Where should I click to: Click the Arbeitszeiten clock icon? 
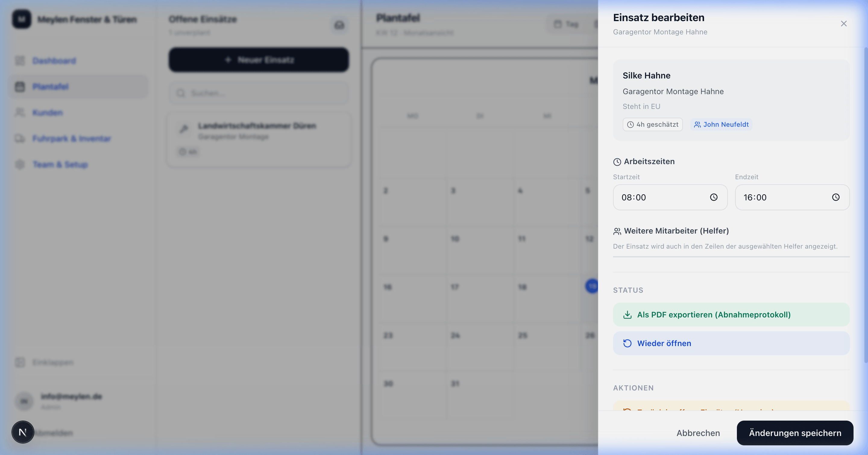617,162
